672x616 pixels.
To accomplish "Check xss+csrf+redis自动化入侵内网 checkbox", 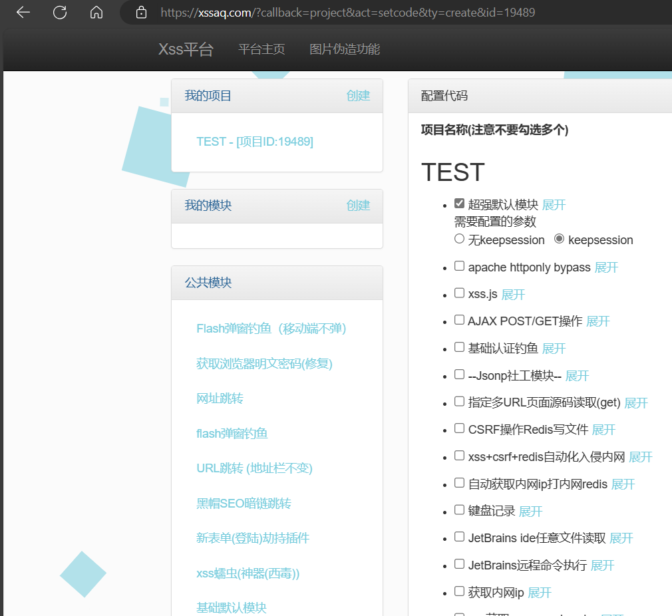I will pyautogui.click(x=459, y=456).
